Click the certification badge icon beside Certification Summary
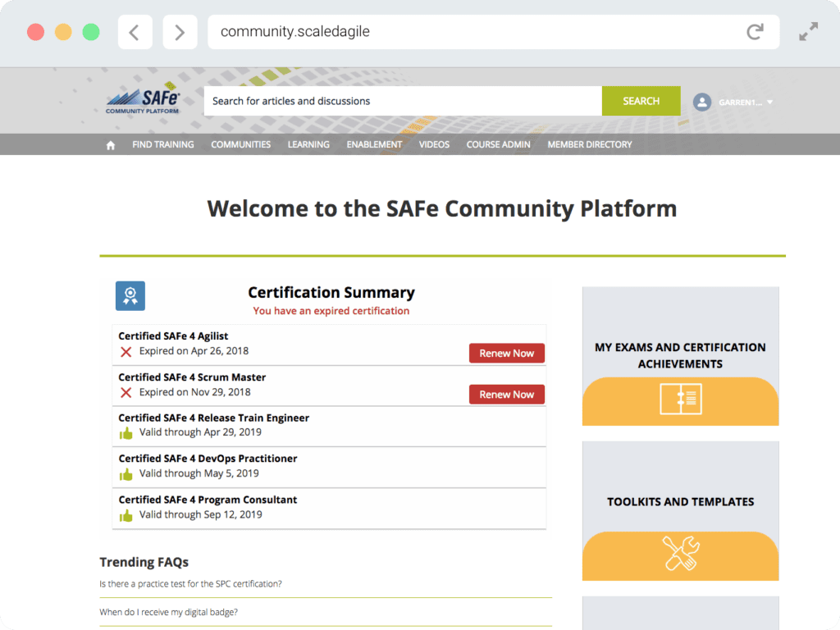This screenshot has height=630, width=840. [x=130, y=295]
